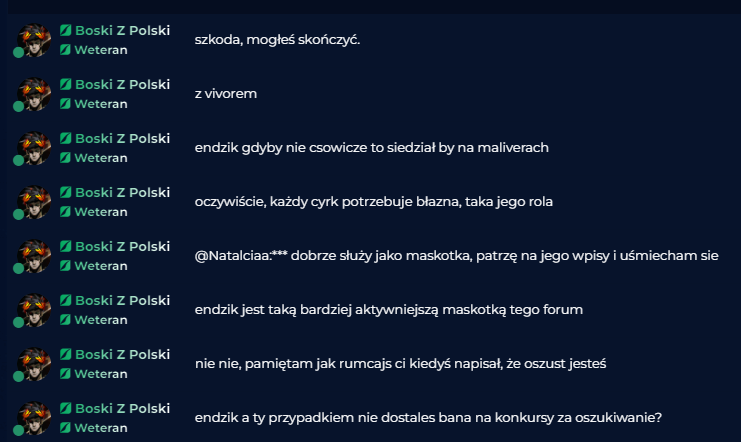Screen dimensions: 741x442
Task: Open Boski Z Polski profile from 'szkoda' message
Action: pyautogui.click(x=122, y=30)
